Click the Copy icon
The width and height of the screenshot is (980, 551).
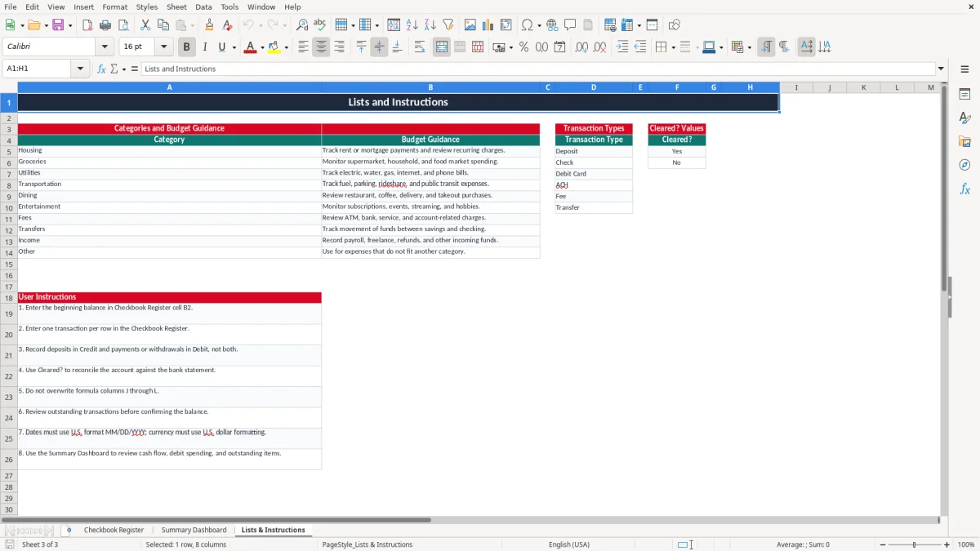pyautogui.click(x=163, y=25)
